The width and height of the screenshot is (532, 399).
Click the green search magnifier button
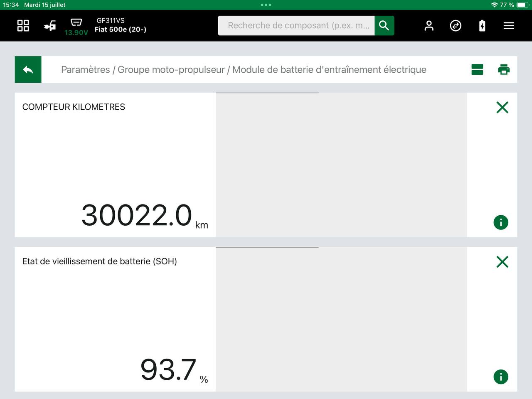click(384, 25)
